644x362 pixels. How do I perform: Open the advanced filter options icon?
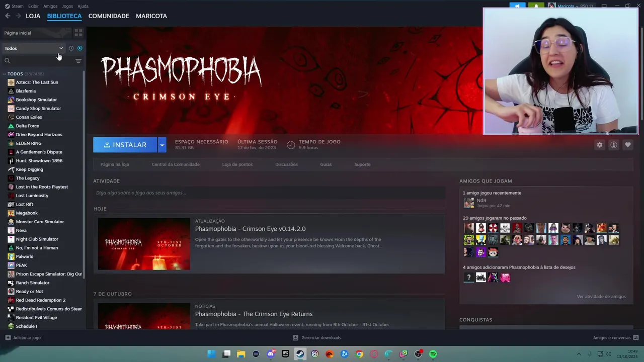click(78, 61)
